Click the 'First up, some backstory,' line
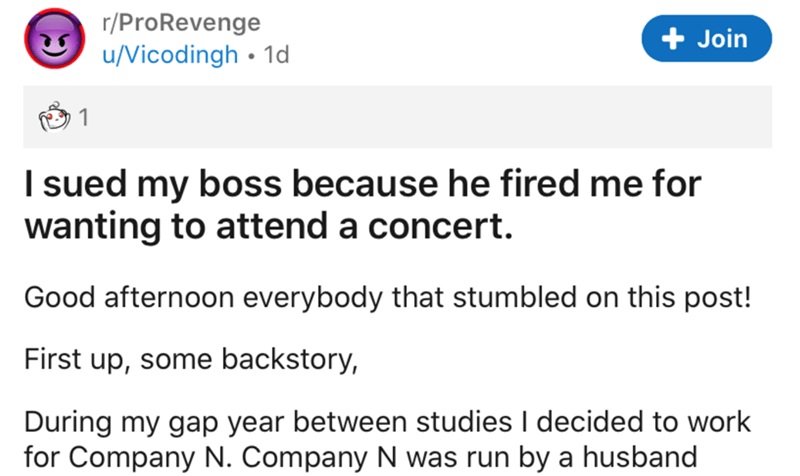 pos(191,360)
